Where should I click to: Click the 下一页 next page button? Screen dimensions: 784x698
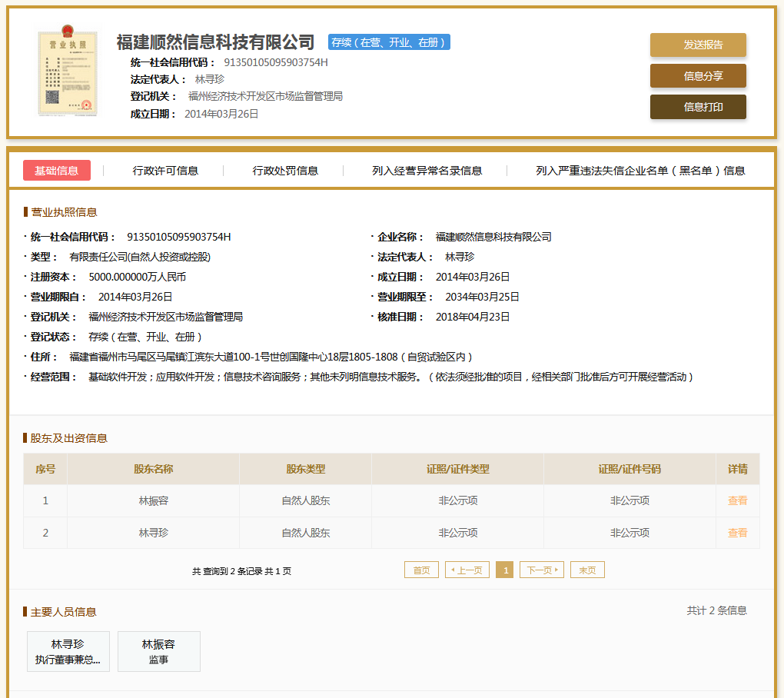(x=542, y=570)
